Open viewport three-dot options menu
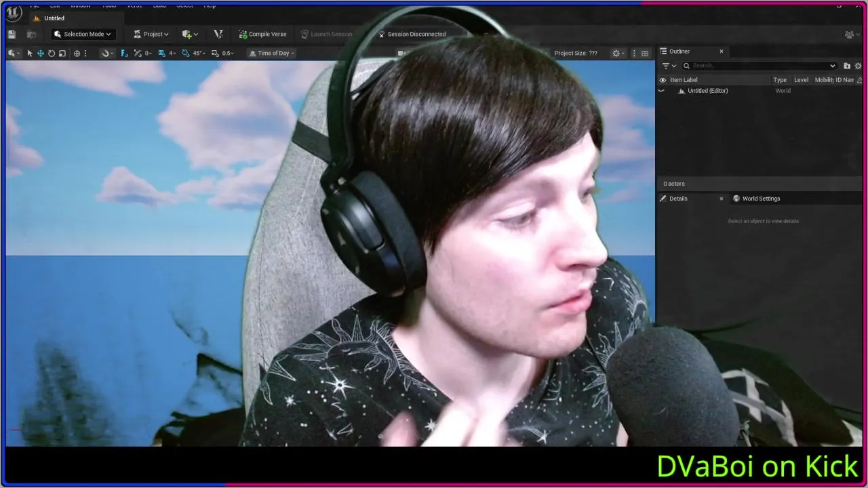The image size is (868, 488). click(x=634, y=53)
